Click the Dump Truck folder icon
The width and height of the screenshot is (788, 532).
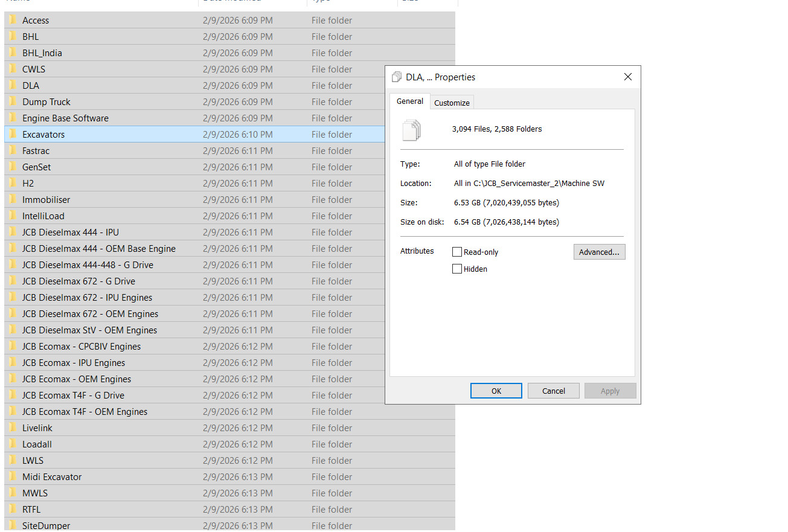click(13, 101)
